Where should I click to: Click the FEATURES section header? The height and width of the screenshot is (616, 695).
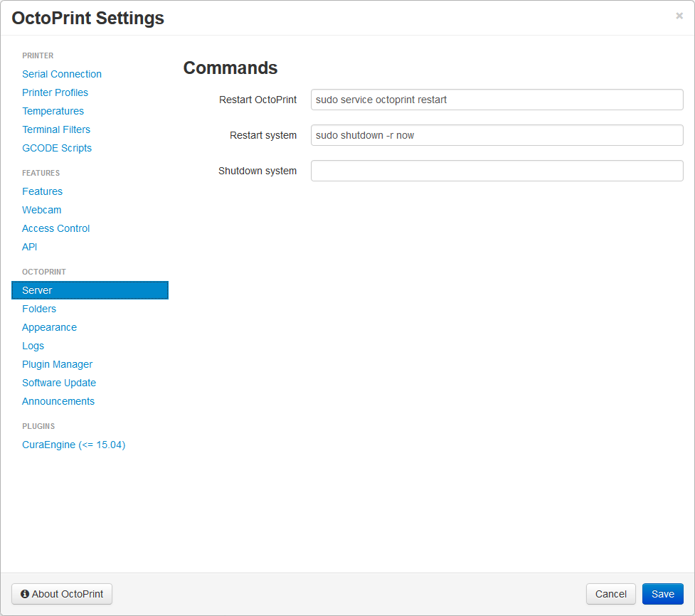coord(41,174)
